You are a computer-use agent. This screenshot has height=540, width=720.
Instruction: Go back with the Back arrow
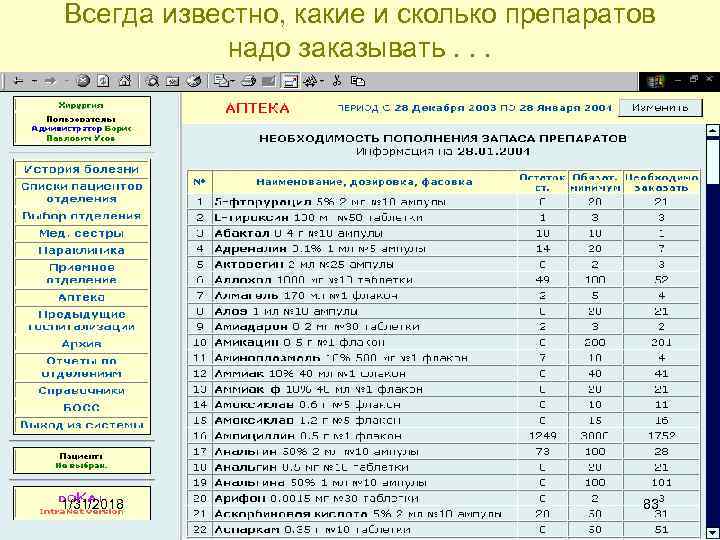(x=18, y=81)
